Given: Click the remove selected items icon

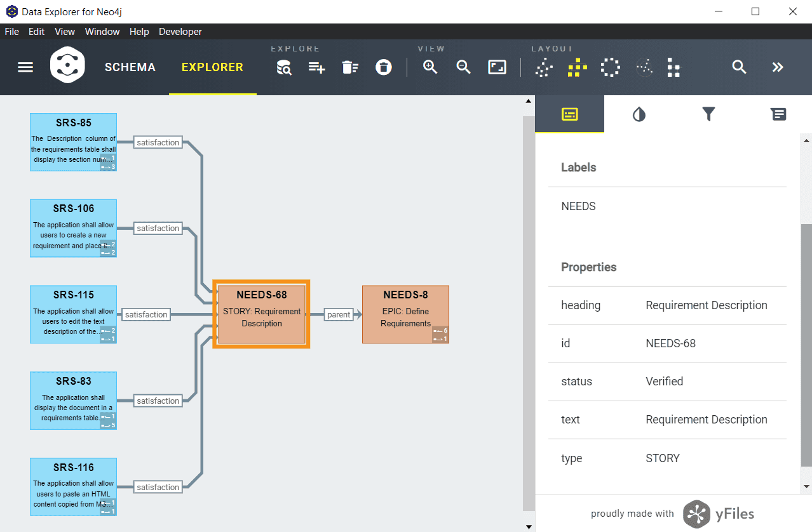Looking at the screenshot, I should 350,67.
